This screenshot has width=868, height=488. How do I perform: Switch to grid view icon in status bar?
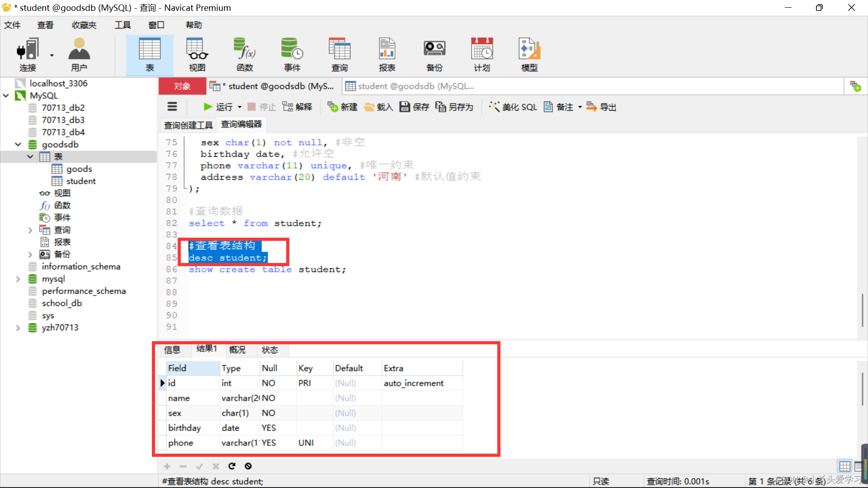[x=844, y=466]
